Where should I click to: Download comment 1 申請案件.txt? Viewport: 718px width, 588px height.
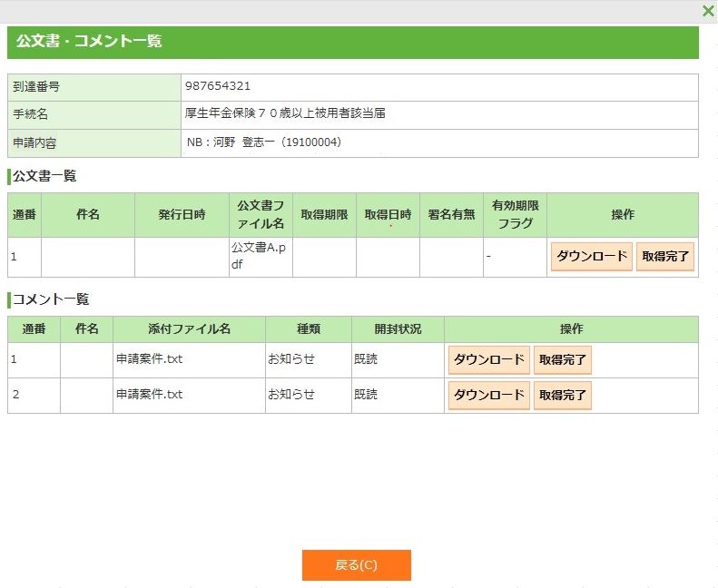[489, 360]
